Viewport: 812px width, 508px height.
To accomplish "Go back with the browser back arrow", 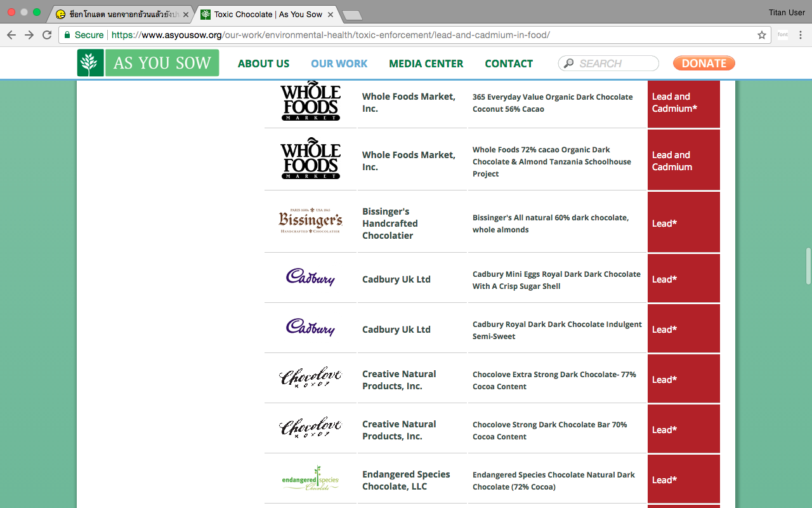I will coord(11,35).
